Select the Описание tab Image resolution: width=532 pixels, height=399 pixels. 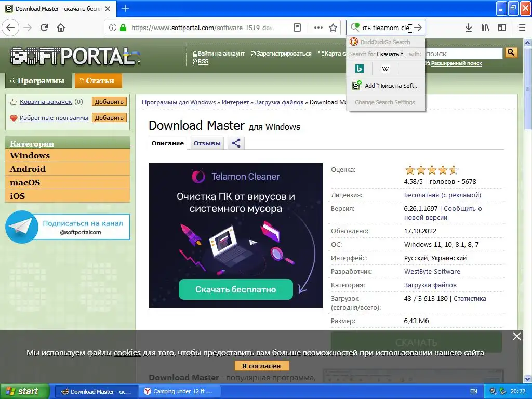pyautogui.click(x=168, y=143)
